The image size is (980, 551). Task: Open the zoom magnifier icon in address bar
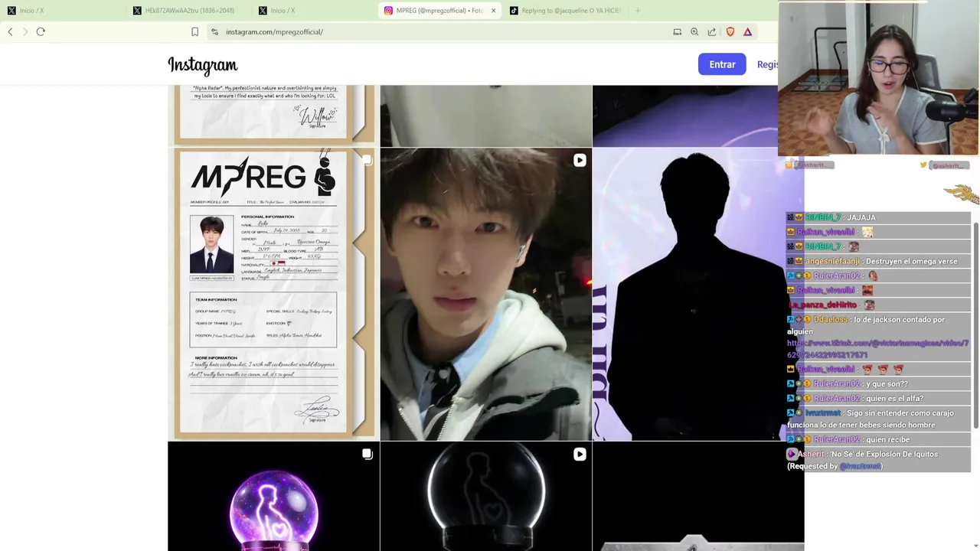[x=694, y=32]
